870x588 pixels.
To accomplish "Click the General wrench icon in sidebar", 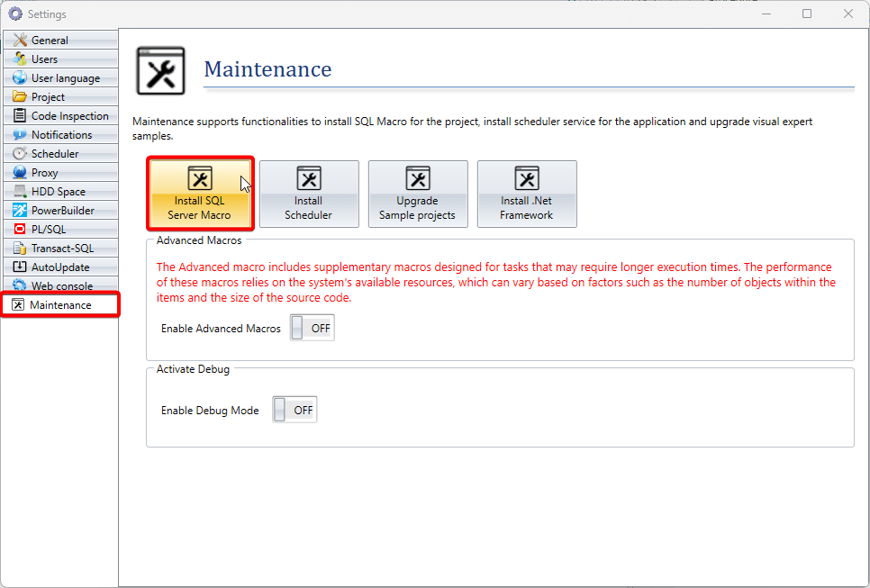I will point(20,41).
